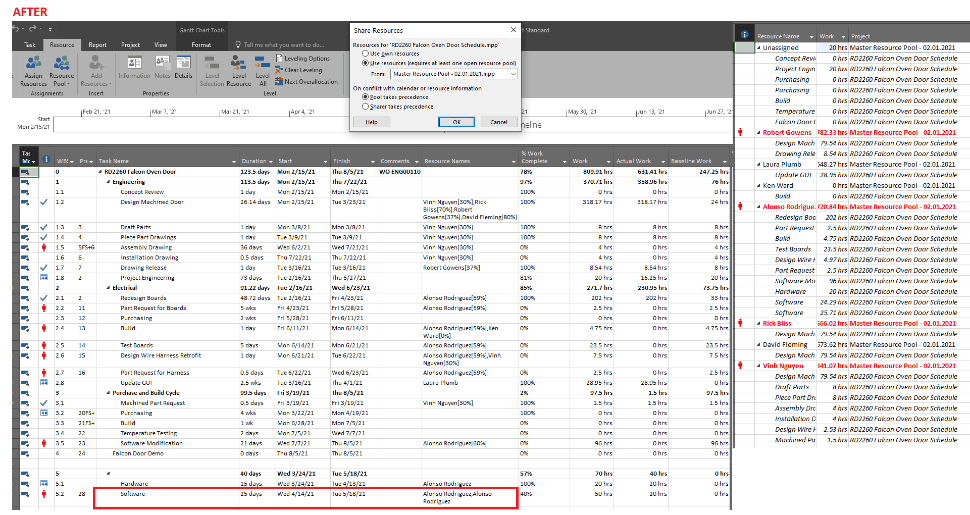This screenshot has width=970, height=515.
Task: Open the Assign Resources tool
Action: (x=33, y=71)
